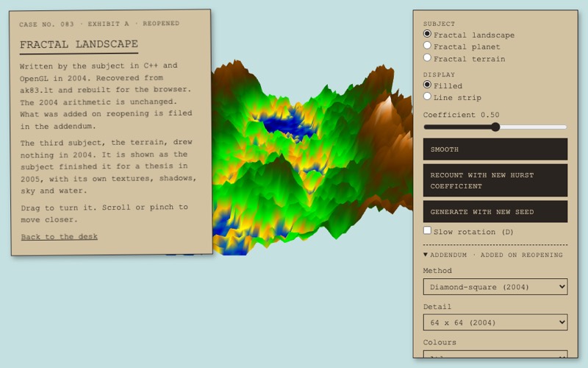Click the FRACTAL LANDSCAPE heading

[x=79, y=44]
